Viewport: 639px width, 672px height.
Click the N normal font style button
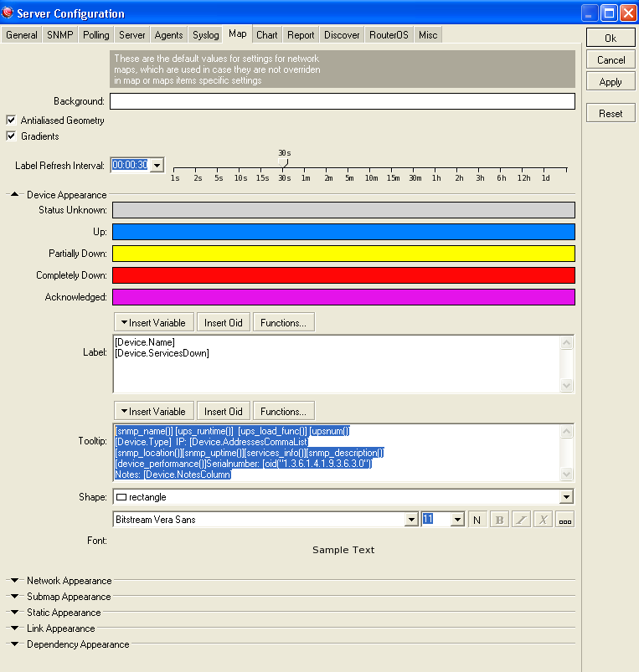click(x=477, y=520)
